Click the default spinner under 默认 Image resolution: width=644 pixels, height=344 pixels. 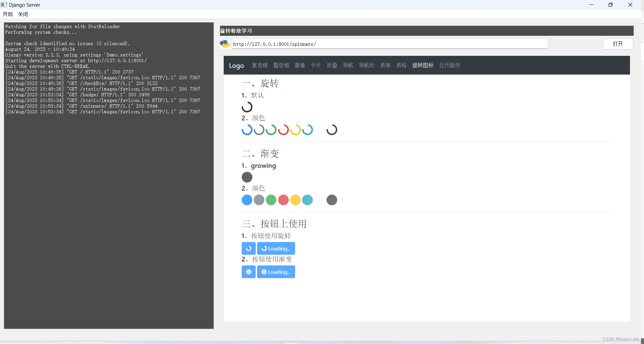pyautogui.click(x=247, y=107)
